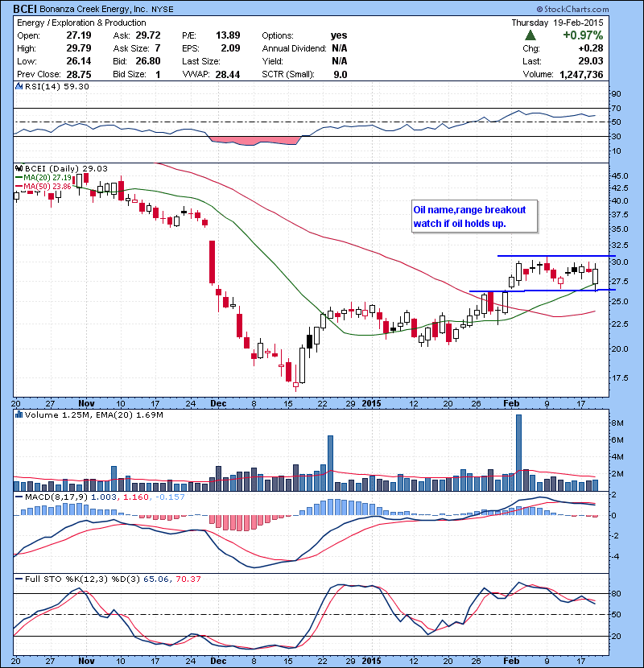Click the Ask price 29.72

click(148, 35)
